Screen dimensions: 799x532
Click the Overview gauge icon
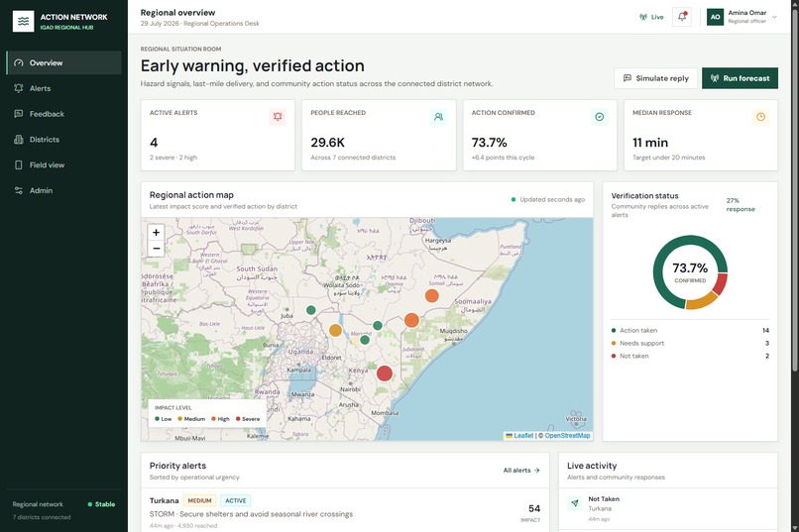(19, 62)
